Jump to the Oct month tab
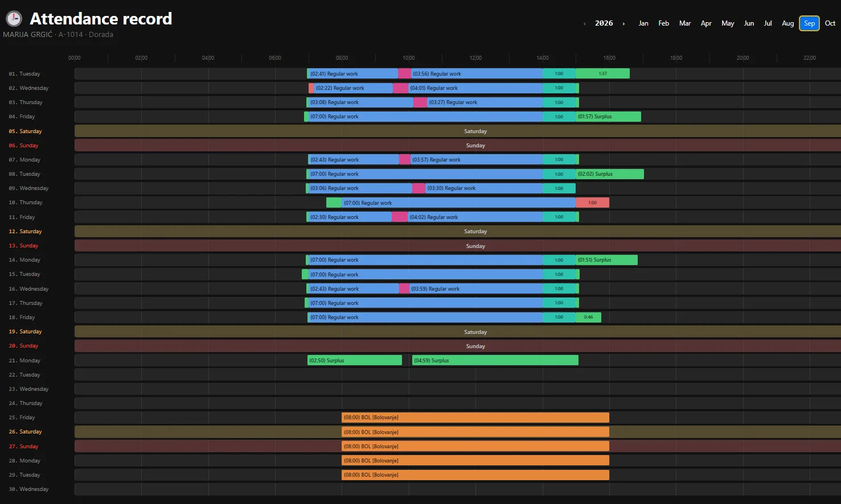Viewport: 841px width, 504px height. point(830,23)
